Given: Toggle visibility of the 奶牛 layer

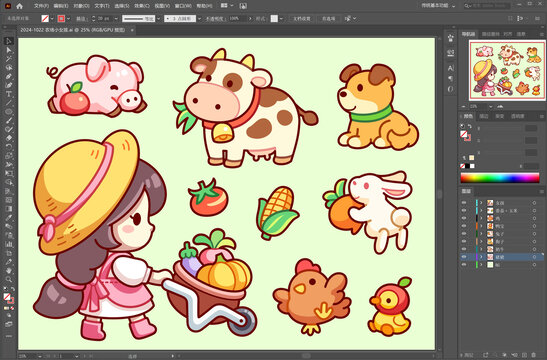Looking at the screenshot, I should coord(464,249).
